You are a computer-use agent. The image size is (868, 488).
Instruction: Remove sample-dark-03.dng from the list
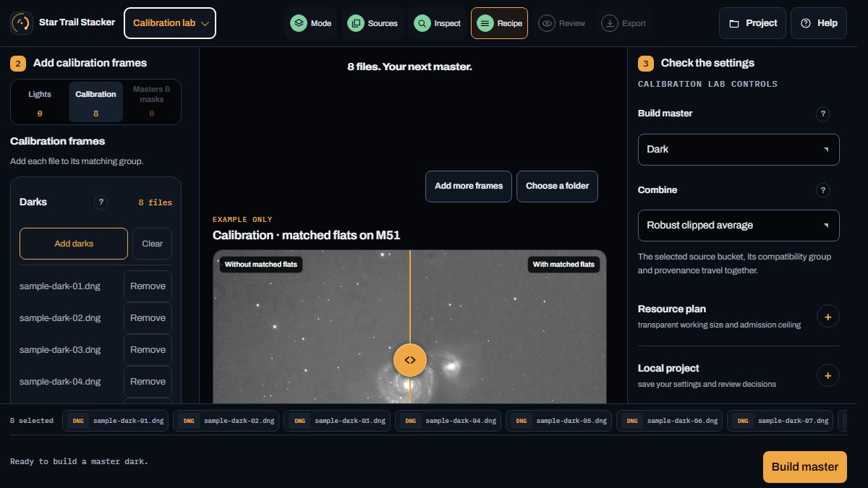point(148,350)
